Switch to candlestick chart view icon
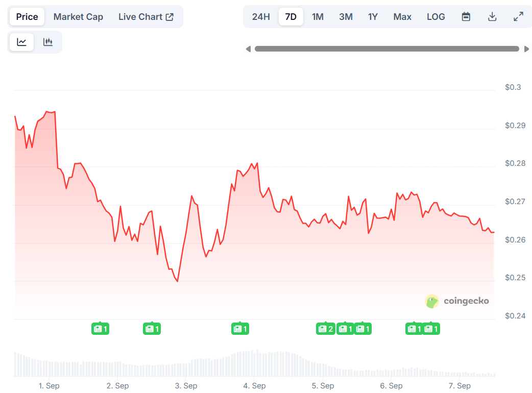The image size is (532, 393). [x=48, y=42]
